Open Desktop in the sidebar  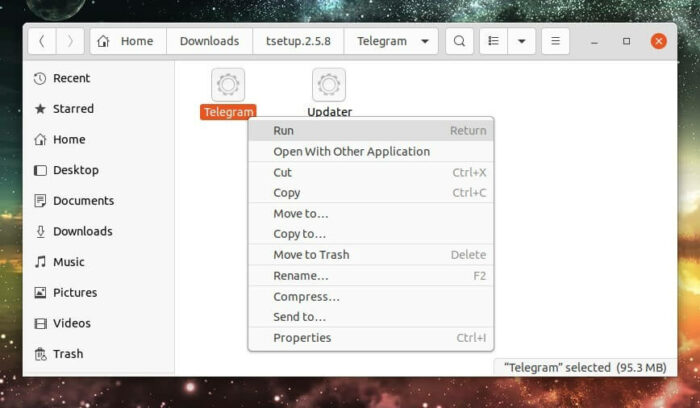98,170
